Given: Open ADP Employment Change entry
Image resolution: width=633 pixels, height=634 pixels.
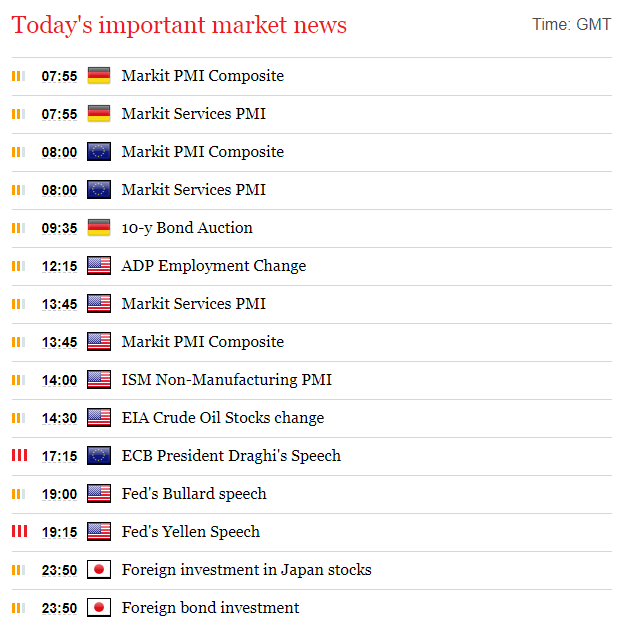Looking at the screenshot, I should (x=214, y=266).
